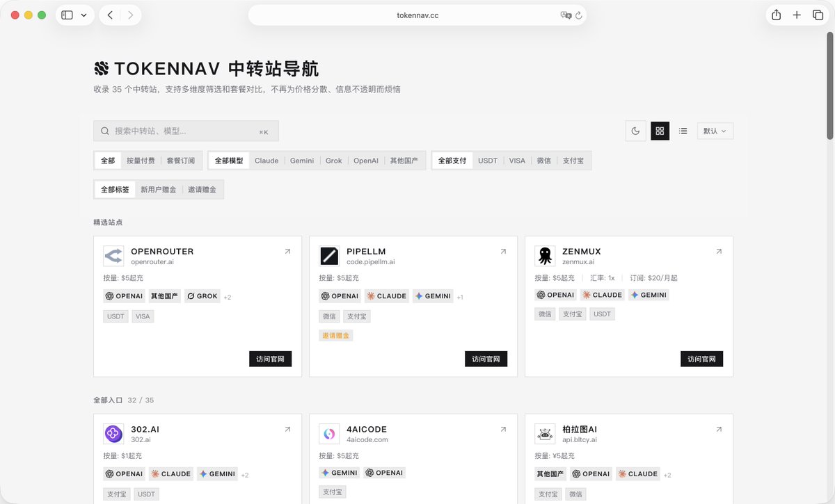This screenshot has width=835, height=504.
Task: Click CLAUDE tag in PipeLLM card
Action: click(x=387, y=296)
